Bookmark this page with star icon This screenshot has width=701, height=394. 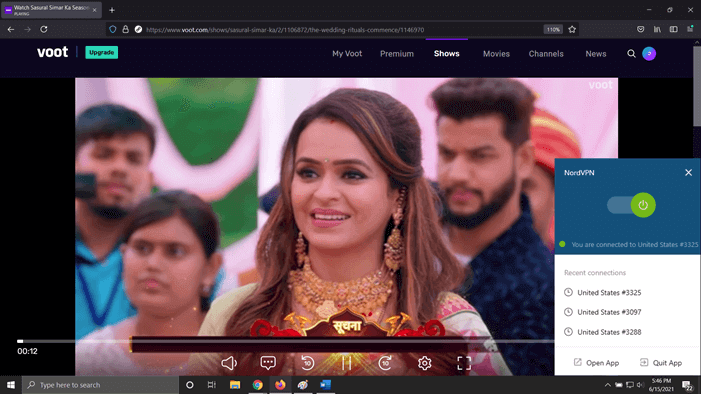point(572,30)
